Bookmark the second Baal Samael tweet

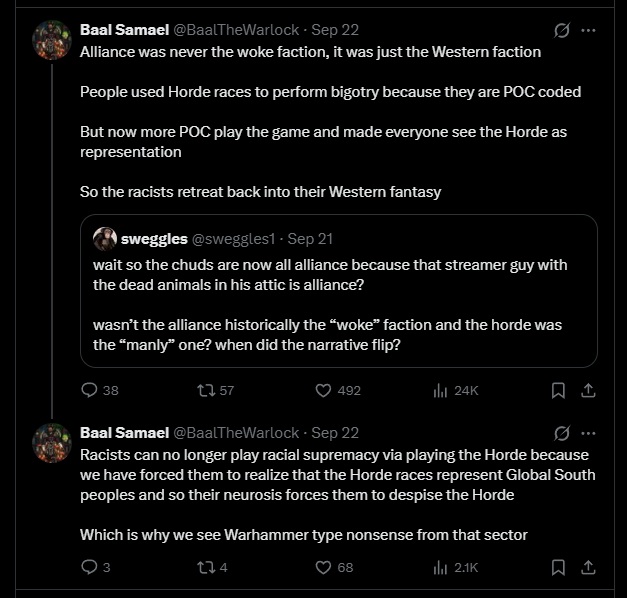tap(558, 567)
